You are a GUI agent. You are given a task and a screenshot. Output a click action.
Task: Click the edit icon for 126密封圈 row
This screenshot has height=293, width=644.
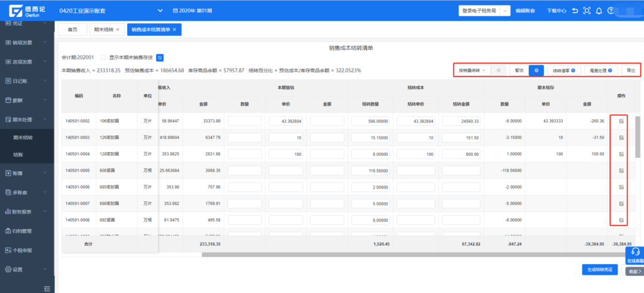[621, 138]
